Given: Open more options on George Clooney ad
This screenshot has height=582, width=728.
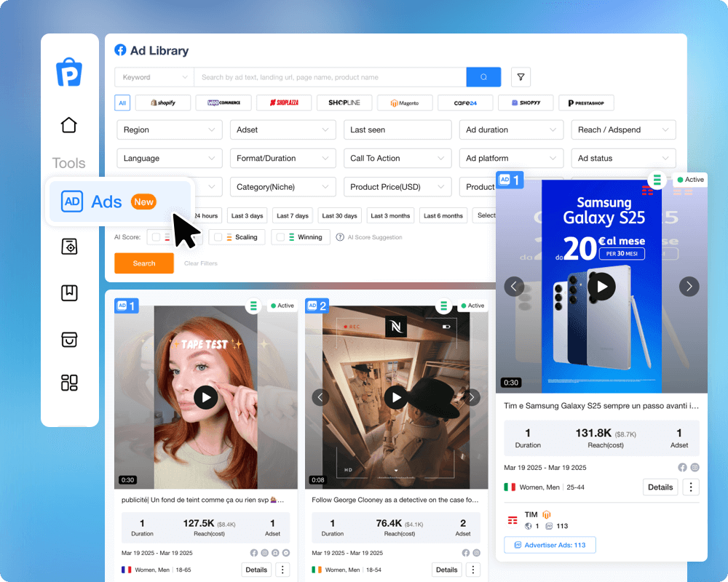Looking at the screenshot, I should [x=472, y=570].
